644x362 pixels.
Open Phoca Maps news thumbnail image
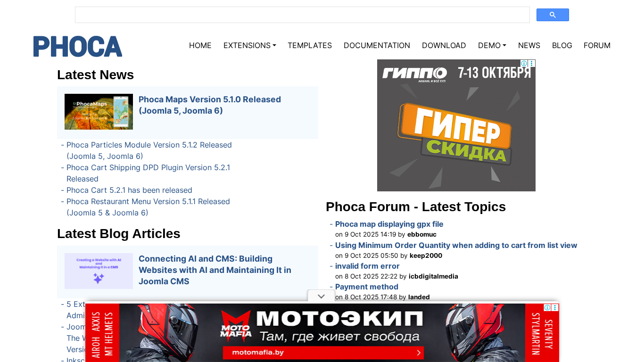click(x=99, y=112)
